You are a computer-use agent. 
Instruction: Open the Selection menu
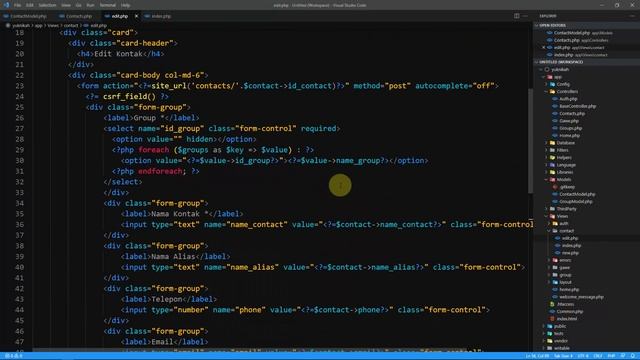tap(47, 5)
